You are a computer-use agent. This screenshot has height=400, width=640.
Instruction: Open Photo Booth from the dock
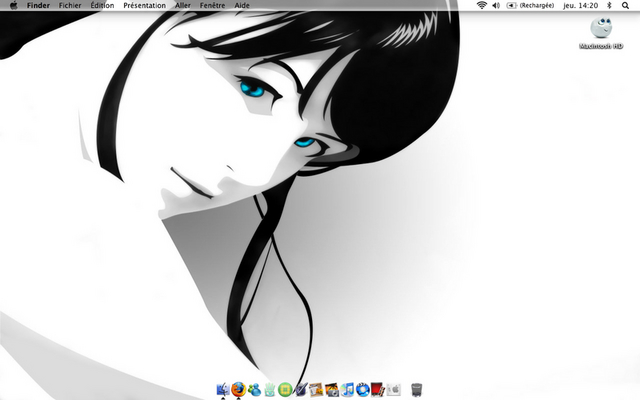378,388
